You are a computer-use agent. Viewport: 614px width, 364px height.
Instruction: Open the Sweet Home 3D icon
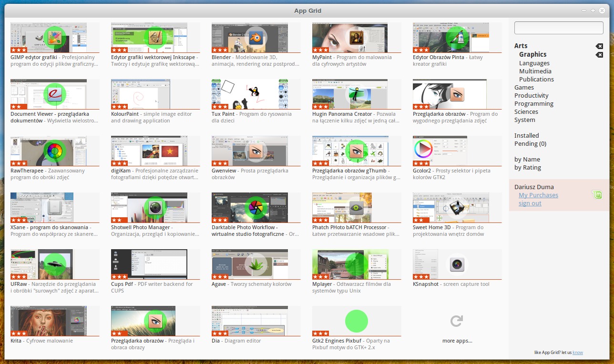[457, 207]
